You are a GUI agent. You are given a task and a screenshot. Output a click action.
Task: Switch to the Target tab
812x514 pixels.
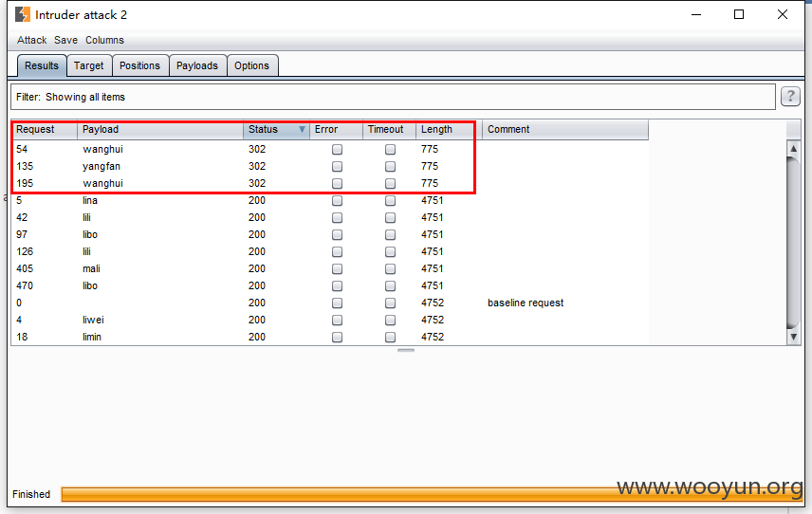[88, 65]
